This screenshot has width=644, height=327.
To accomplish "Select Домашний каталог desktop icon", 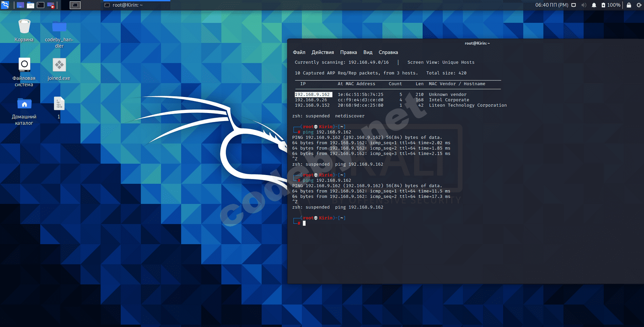I will pos(24,111).
